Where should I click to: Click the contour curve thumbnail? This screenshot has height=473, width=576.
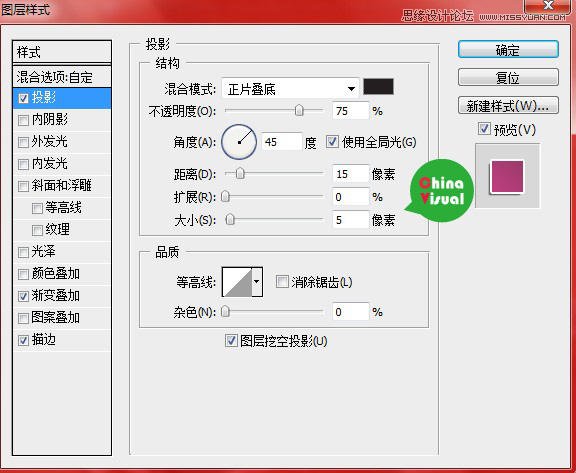pyautogui.click(x=237, y=282)
